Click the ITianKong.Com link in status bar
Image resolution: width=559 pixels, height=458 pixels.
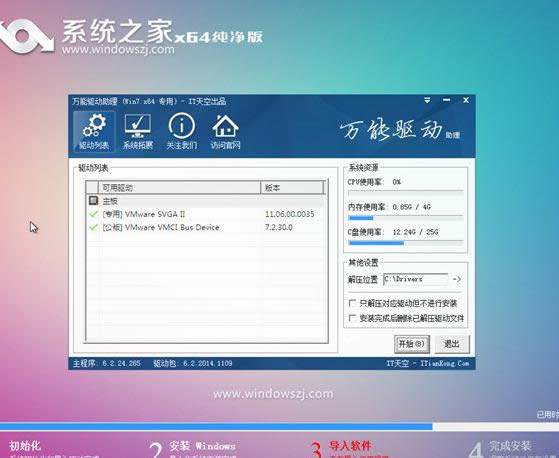(445, 363)
